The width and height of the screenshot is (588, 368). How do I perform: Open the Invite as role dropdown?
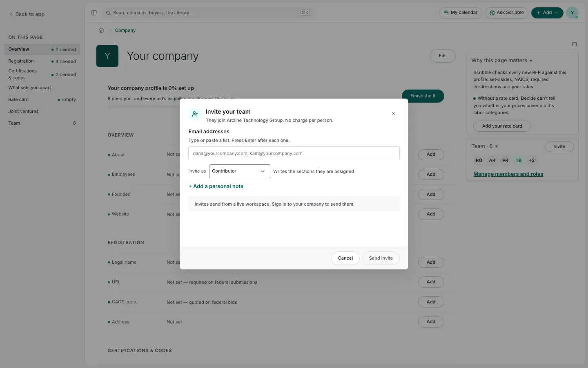239,171
